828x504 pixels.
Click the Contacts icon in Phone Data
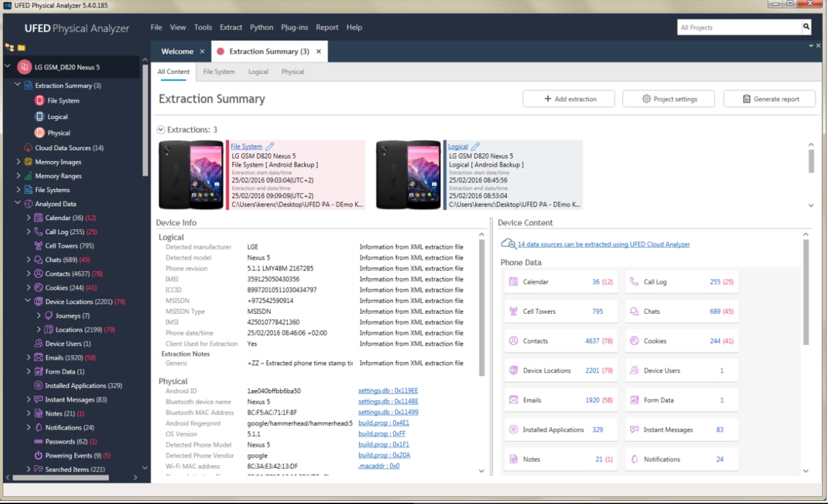click(514, 341)
